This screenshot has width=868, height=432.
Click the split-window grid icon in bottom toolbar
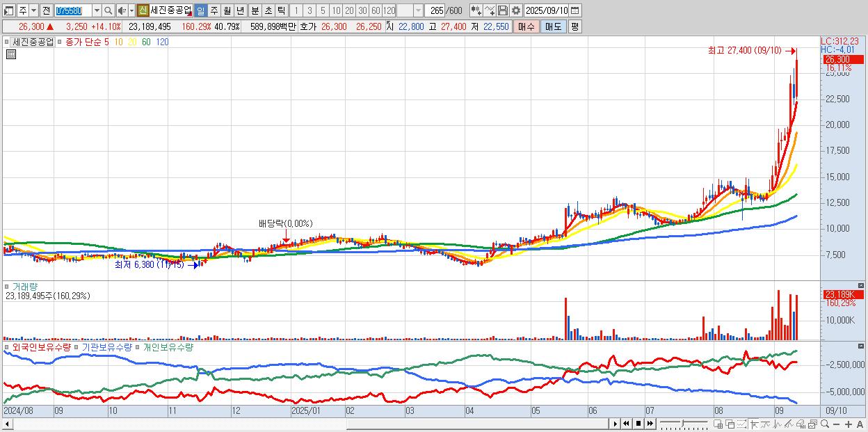coord(718,424)
